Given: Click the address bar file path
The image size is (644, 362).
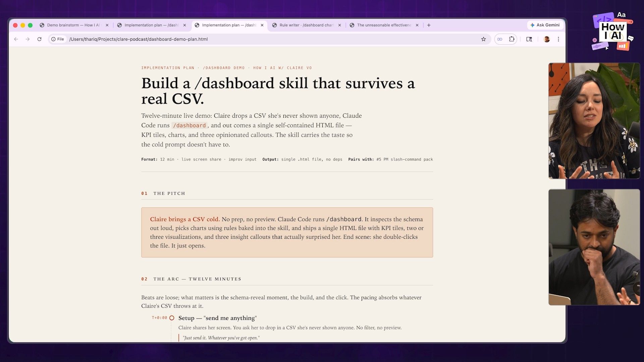Looking at the screenshot, I should click(x=139, y=39).
